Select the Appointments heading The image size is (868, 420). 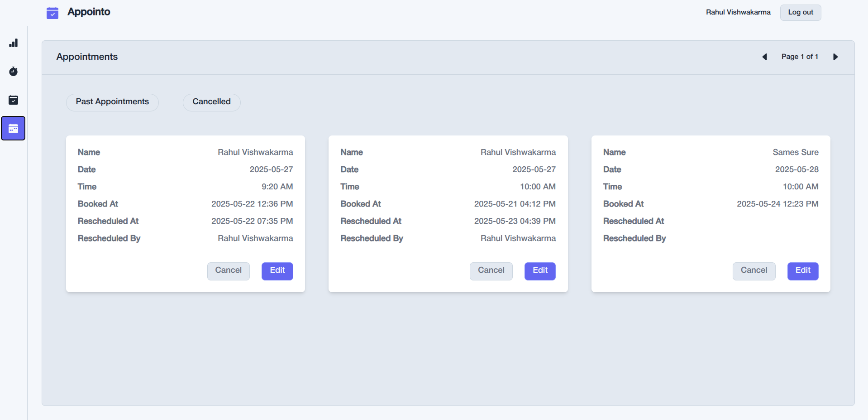point(86,57)
